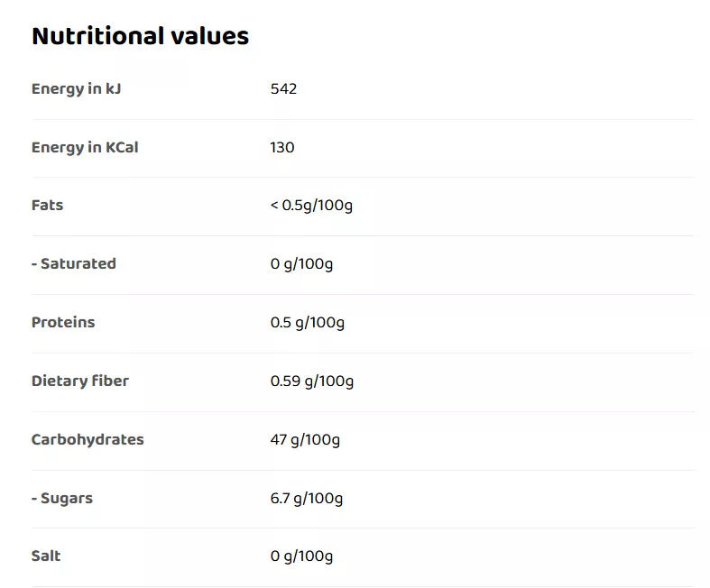The width and height of the screenshot is (710, 588).
Task: Click the proteins '0.5 g/100g' value
Action: 308,323
